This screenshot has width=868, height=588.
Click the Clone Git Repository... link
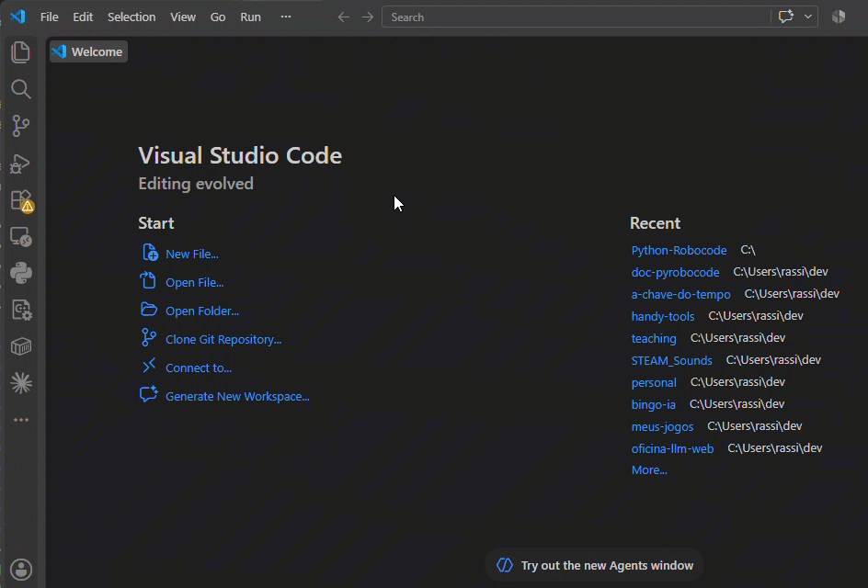[223, 339]
